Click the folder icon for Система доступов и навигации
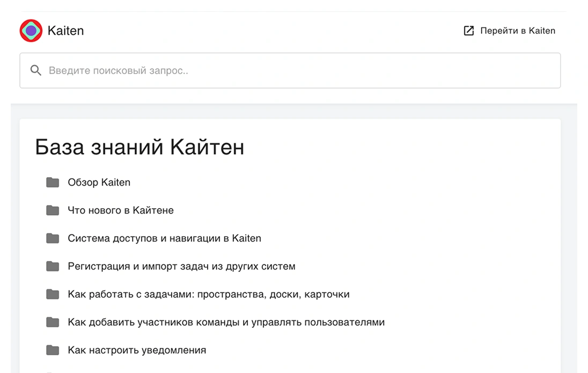The height and width of the screenshot is (373, 588). [x=53, y=238]
